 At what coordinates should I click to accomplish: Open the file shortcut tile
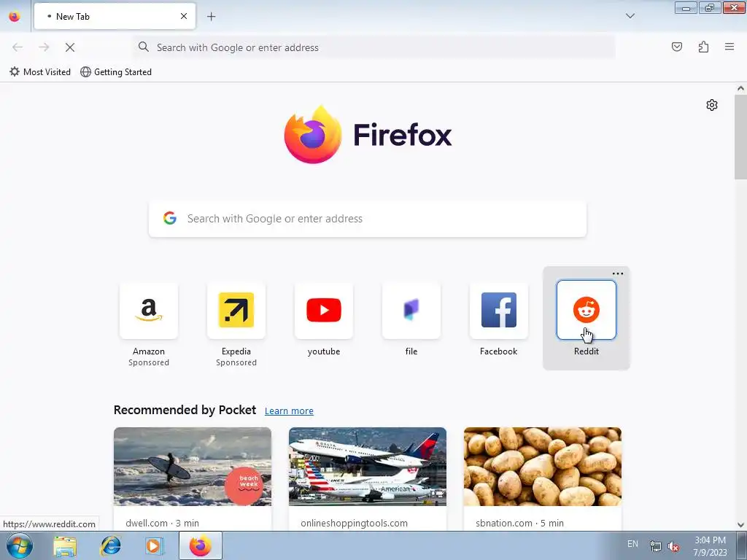point(411,311)
